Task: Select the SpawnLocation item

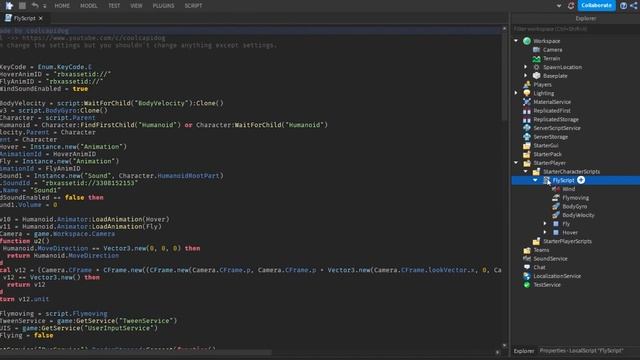Action: (x=562, y=67)
